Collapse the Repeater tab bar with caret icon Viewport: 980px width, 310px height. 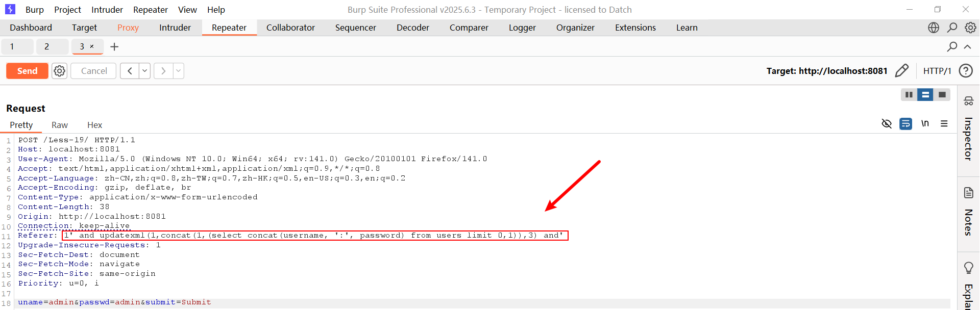click(x=967, y=46)
